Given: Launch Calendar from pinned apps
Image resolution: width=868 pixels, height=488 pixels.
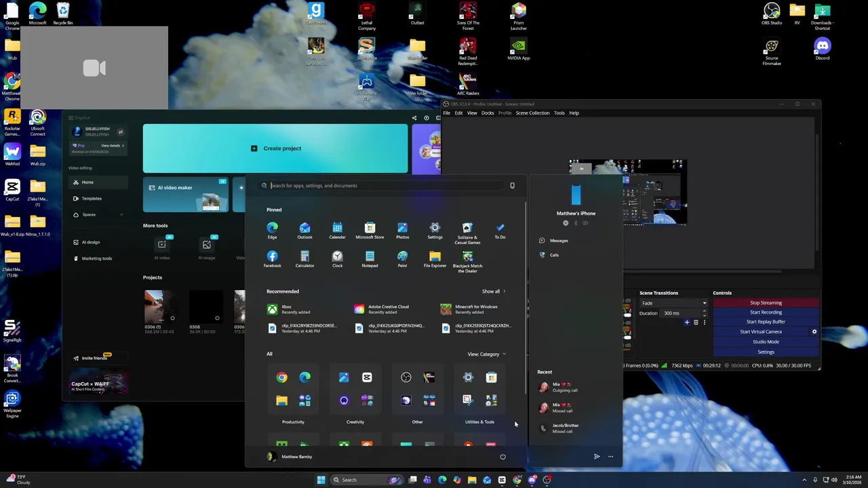Looking at the screenshot, I should pyautogui.click(x=337, y=230).
